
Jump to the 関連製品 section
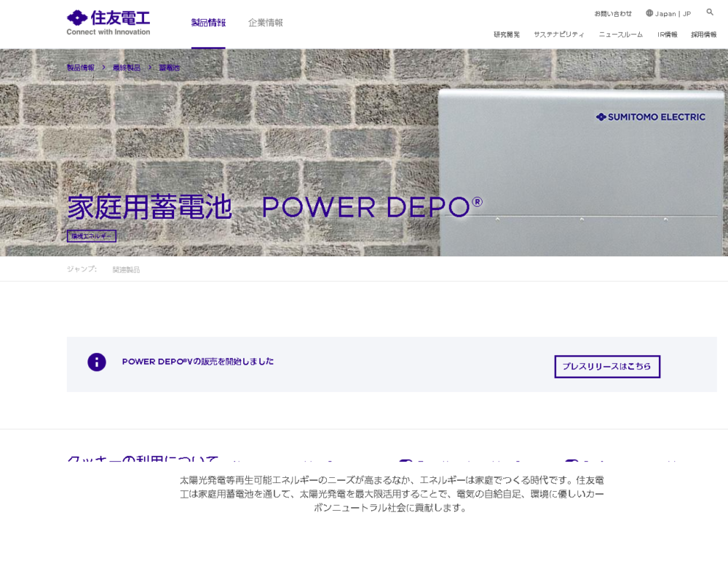(126, 270)
